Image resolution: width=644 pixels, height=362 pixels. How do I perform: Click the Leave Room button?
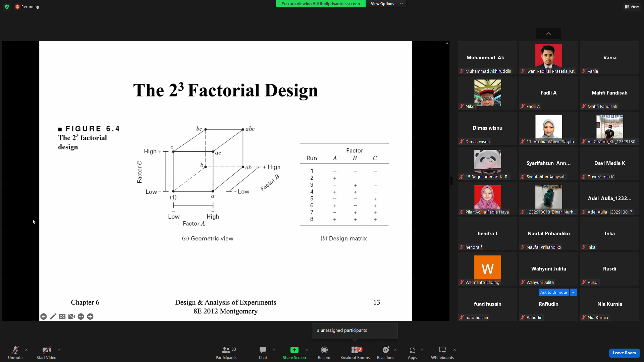624,353
